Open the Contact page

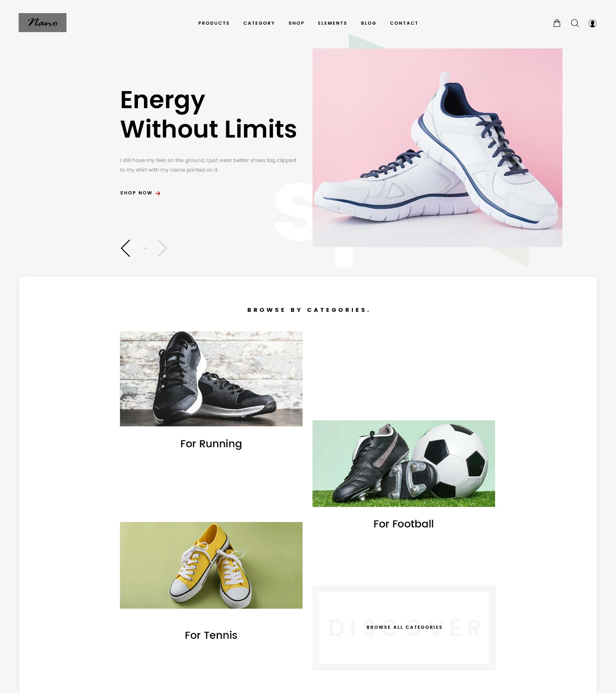[404, 23]
